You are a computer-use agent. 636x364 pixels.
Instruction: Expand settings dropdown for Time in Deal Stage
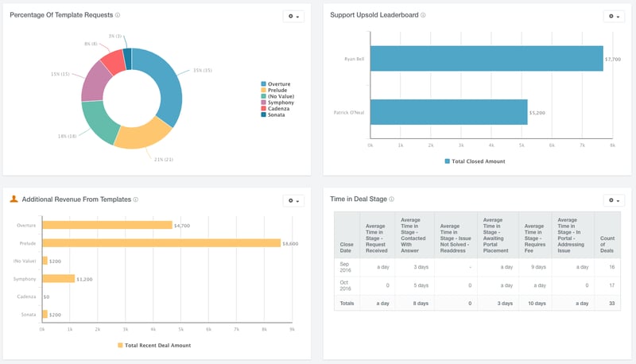pos(615,200)
